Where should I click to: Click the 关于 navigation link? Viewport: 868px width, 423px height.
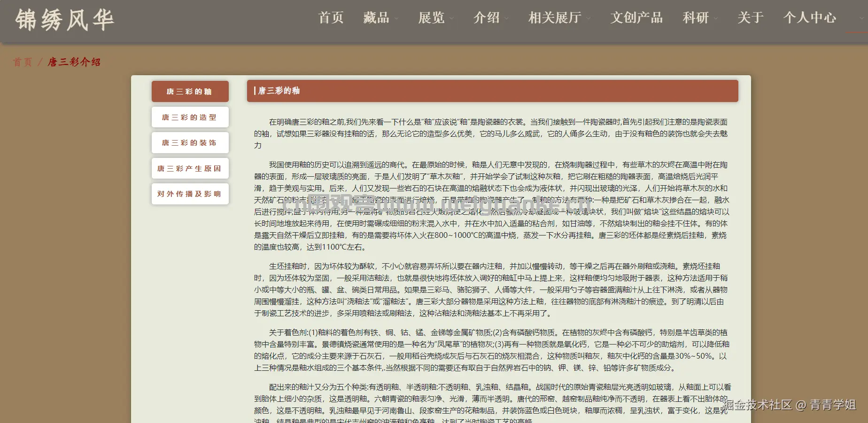[x=750, y=18]
